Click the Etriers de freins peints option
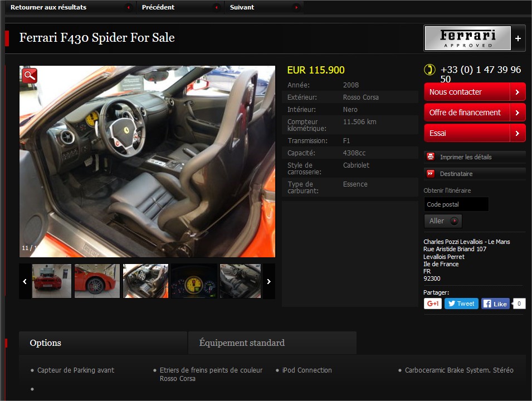 (211, 374)
